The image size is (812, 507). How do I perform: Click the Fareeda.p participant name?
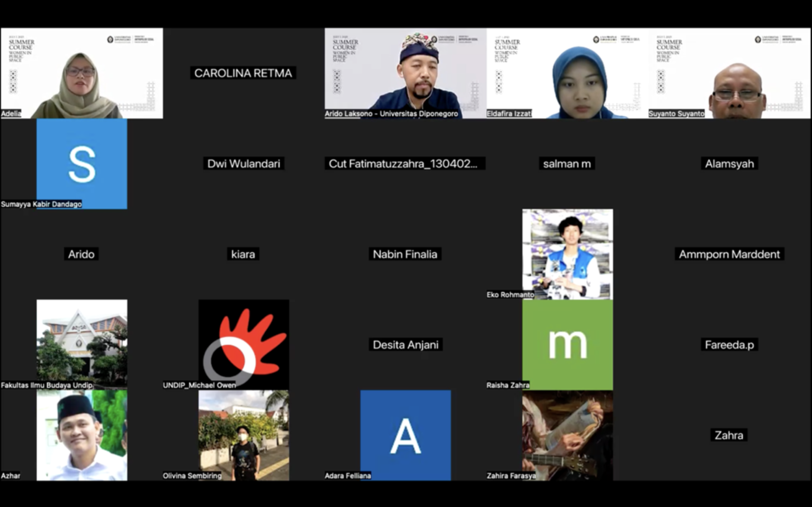(x=729, y=345)
